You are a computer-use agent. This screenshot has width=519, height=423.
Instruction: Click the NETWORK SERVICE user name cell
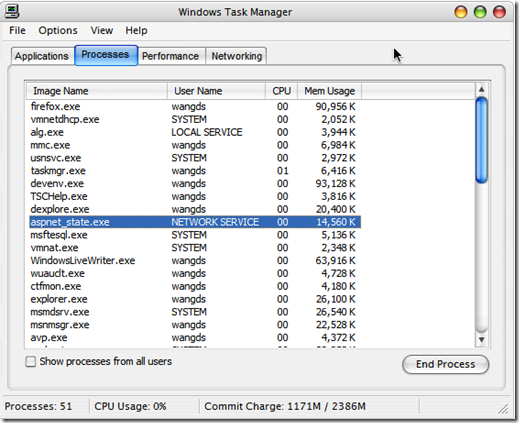pos(215,222)
